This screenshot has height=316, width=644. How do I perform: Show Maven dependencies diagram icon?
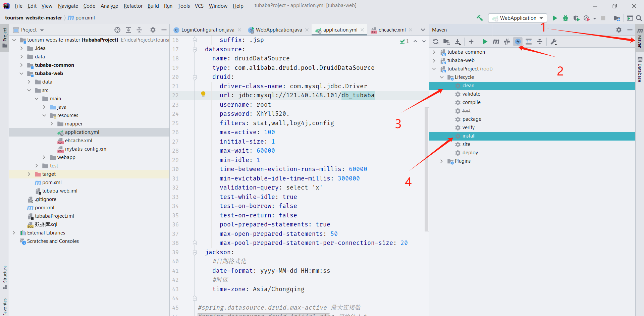point(529,42)
